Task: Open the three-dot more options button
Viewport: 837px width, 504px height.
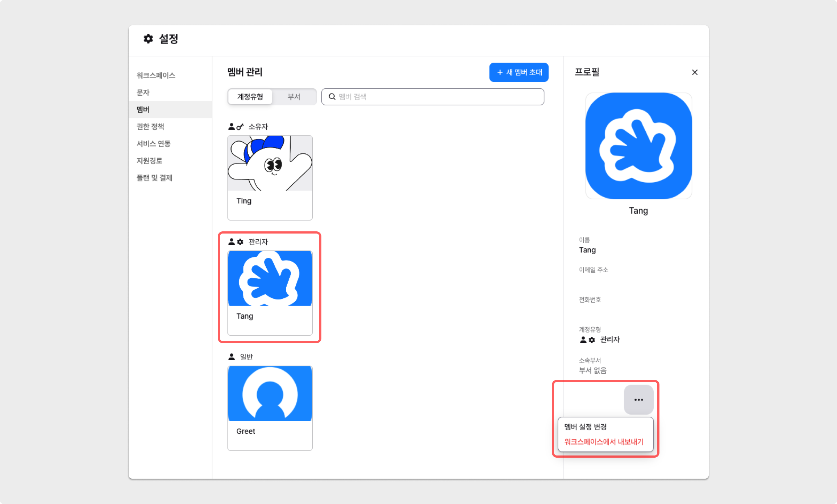Action: click(x=638, y=400)
